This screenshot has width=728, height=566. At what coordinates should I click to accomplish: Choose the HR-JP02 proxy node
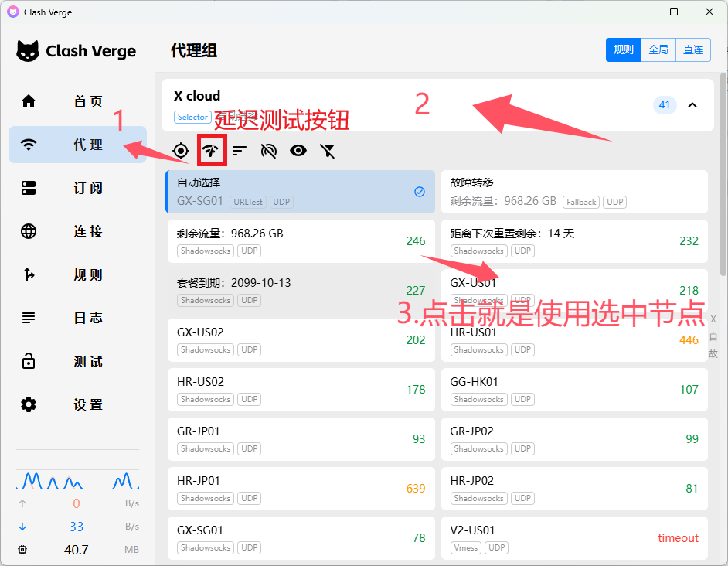coord(574,489)
